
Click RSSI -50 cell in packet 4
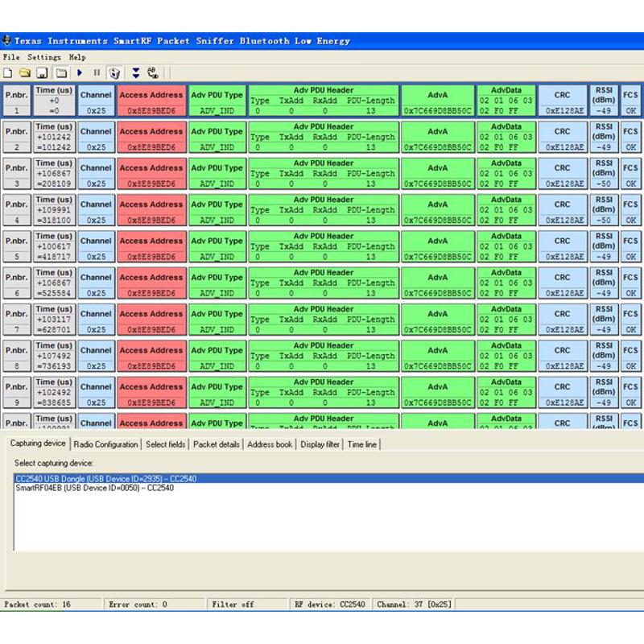[x=604, y=210]
